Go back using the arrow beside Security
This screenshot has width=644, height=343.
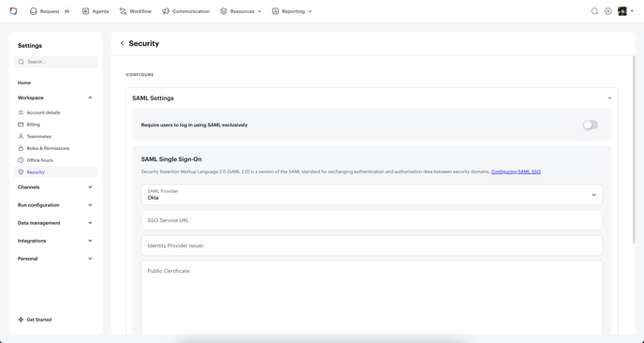coord(122,43)
